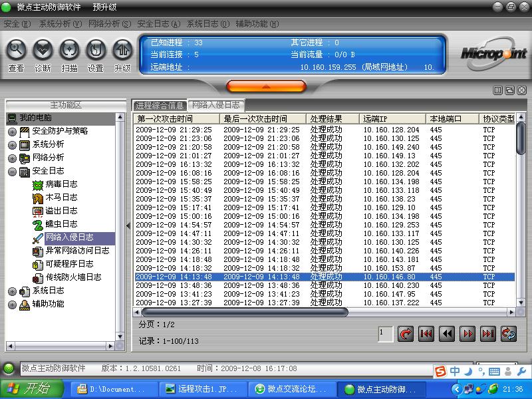The width and height of the screenshot is (532, 399).
Task: Switch to the 进程综合信息 tab
Action: [x=160, y=106]
